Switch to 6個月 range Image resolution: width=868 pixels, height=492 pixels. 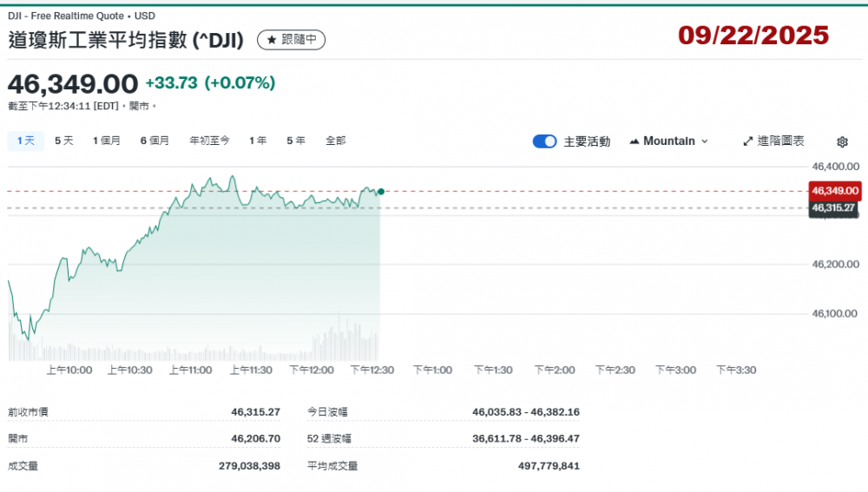point(155,141)
